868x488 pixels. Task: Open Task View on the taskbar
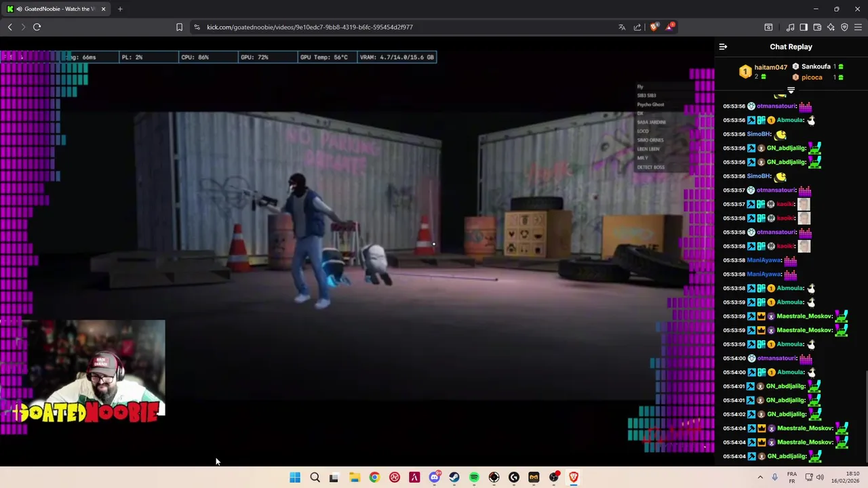tap(334, 478)
